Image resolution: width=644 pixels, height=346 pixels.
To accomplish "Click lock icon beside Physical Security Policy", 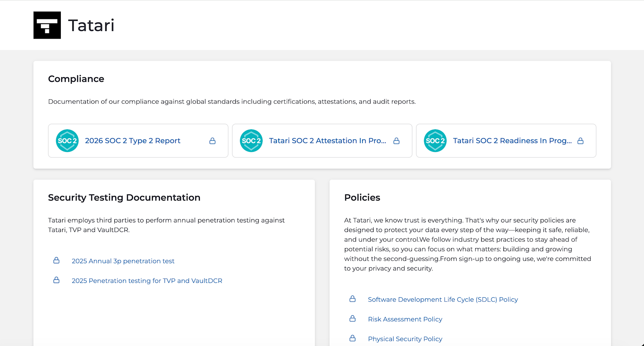I will click(x=352, y=338).
